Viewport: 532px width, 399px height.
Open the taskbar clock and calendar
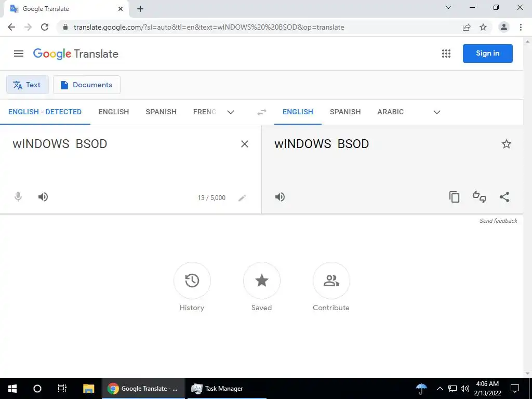pos(487,389)
